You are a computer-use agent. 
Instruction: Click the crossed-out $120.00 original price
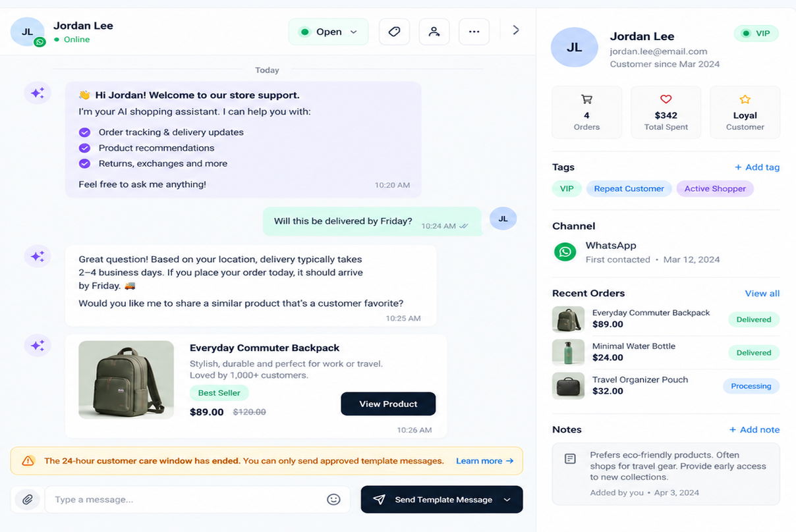point(250,412)
